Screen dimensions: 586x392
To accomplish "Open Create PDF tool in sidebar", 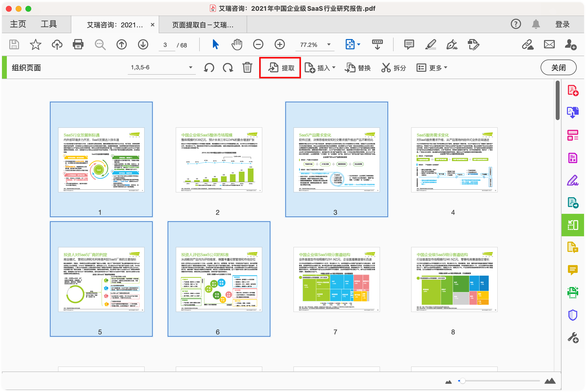I will click(573, 91).
